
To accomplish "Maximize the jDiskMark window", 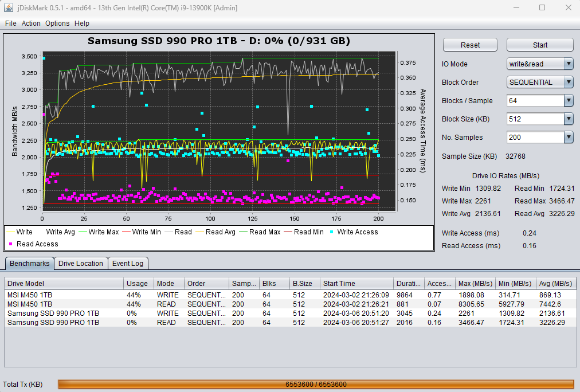I will [542, 8].
